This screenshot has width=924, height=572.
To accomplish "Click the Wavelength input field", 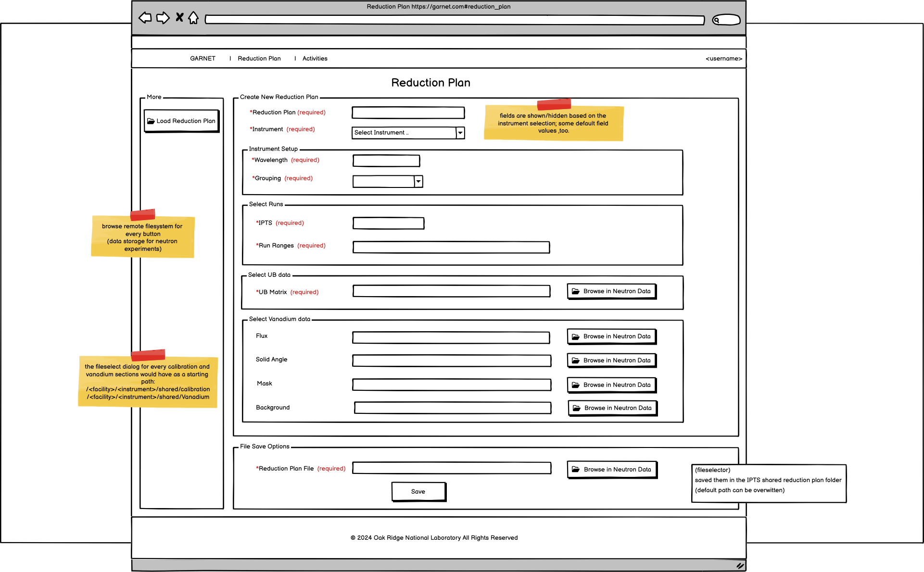I will click(x=386, y=161).
